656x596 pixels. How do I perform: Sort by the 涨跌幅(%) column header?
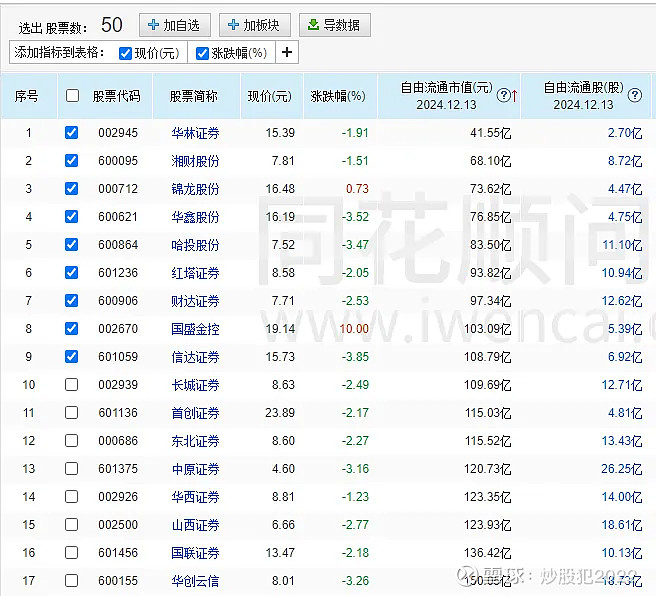338,96
